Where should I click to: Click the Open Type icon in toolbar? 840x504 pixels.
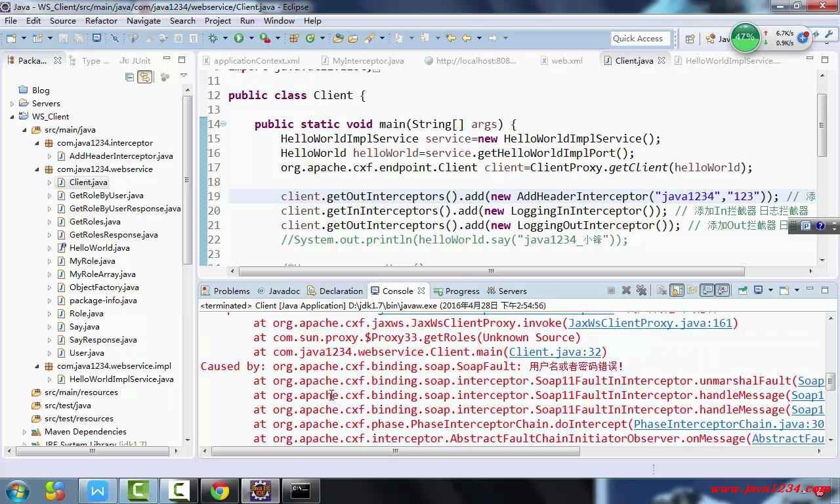click(339, 39)
